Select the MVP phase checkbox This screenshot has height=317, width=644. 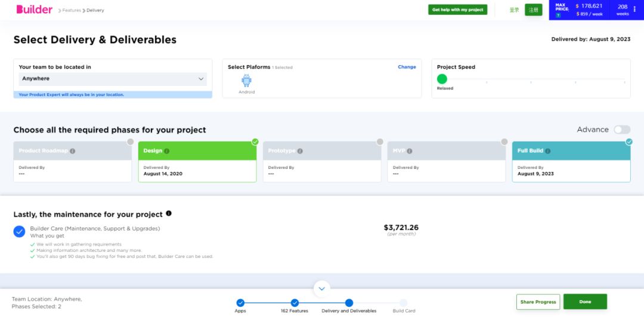(x=504, y=142)
